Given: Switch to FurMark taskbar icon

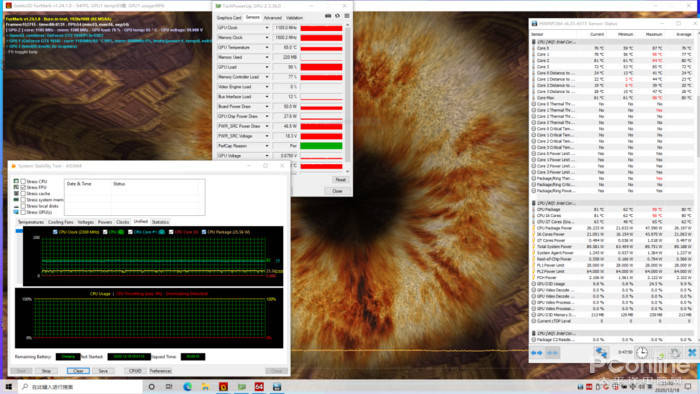Looking at the screenshot, I should coord(223,387).
